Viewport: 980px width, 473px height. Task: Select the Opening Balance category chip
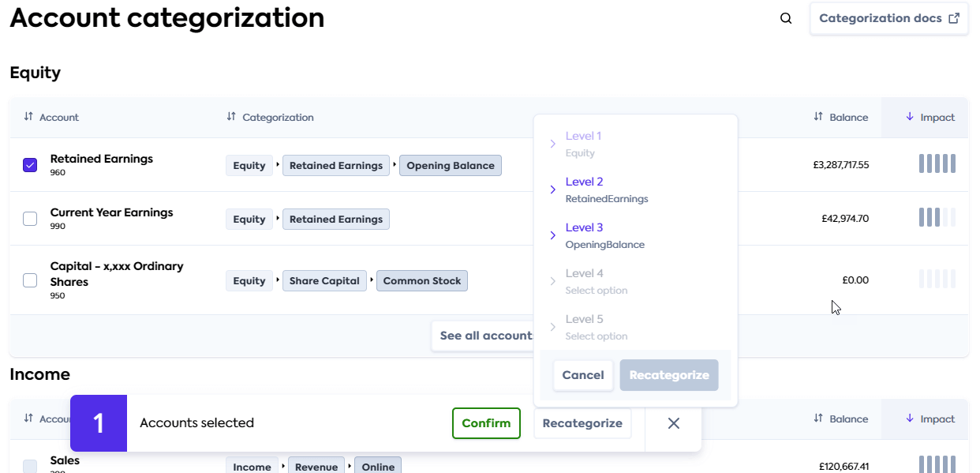(x=451, y=165)
